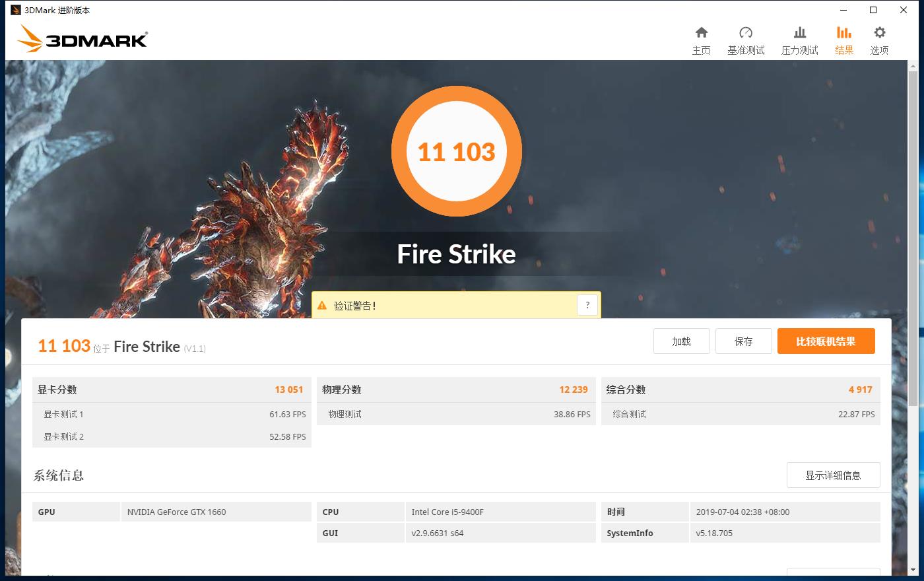Click the orange 比较联机结果 button
924x581 pixels.
(x=826, y=341)
